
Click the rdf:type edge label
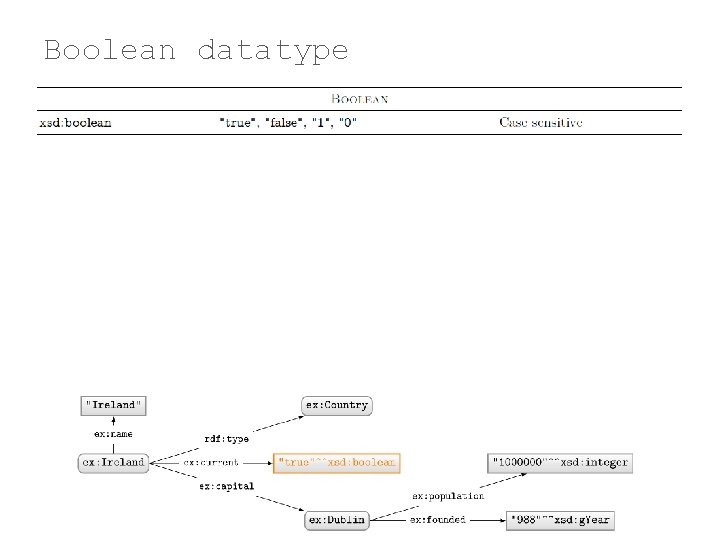(227, 439)
